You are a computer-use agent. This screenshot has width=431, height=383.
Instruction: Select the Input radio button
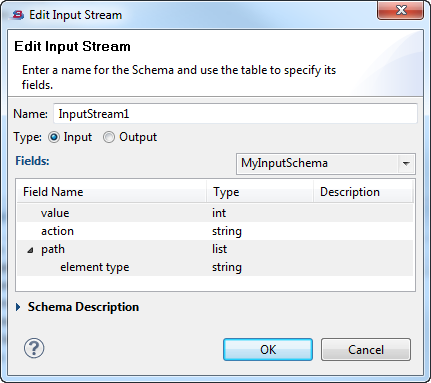pos(54,137)
